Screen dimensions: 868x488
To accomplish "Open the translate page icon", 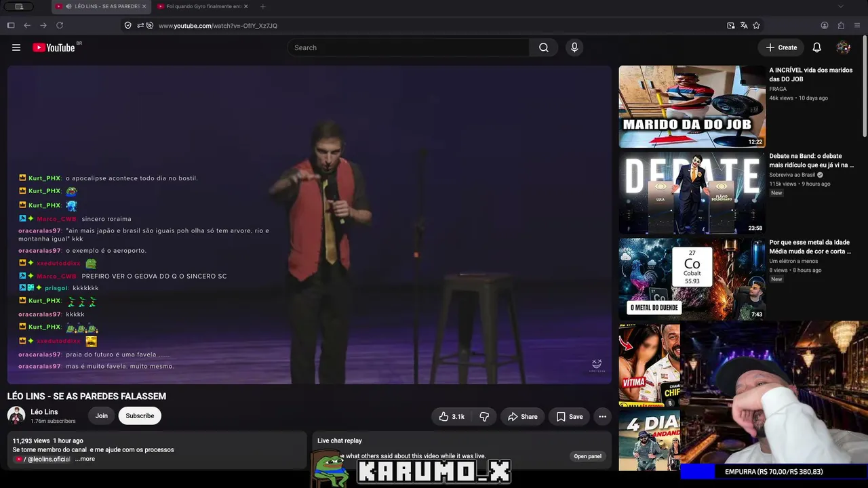I will click(744, 26).
